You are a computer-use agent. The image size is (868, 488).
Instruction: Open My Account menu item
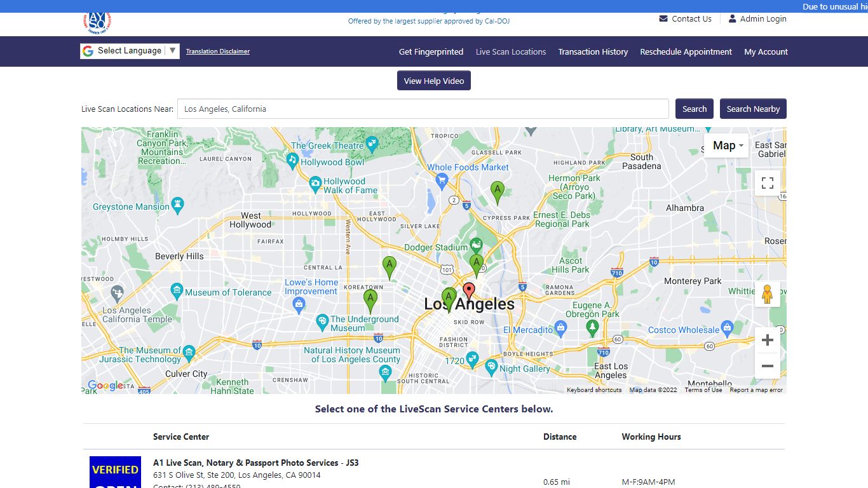coord(766,52)
